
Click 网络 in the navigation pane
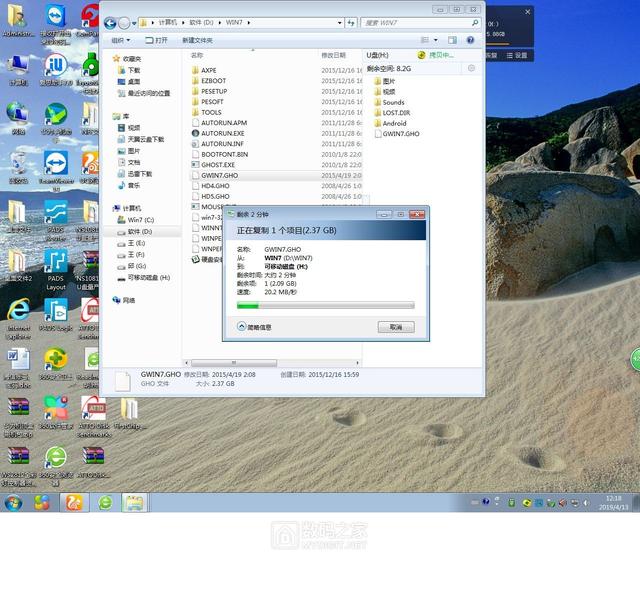(x=129, y=300)
